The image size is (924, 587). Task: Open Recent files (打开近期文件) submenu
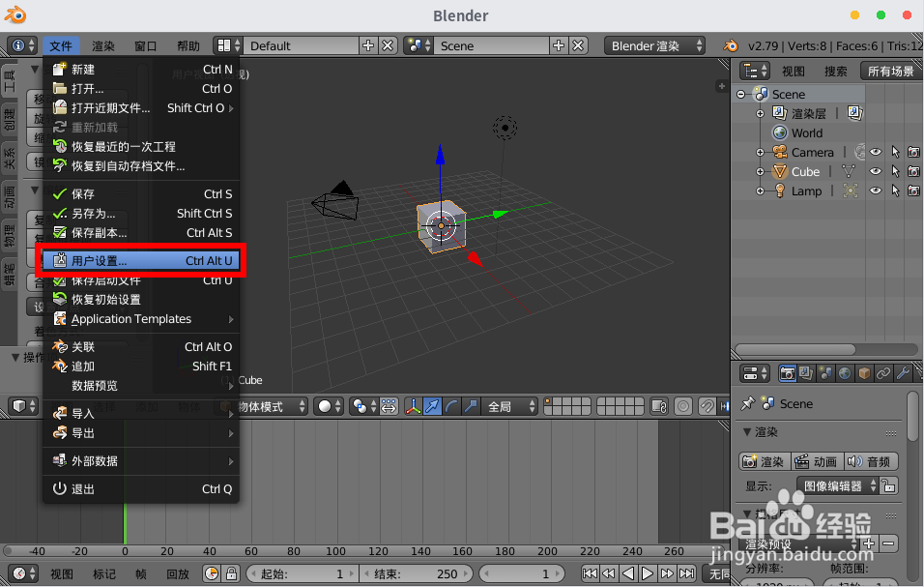[141, 108]
